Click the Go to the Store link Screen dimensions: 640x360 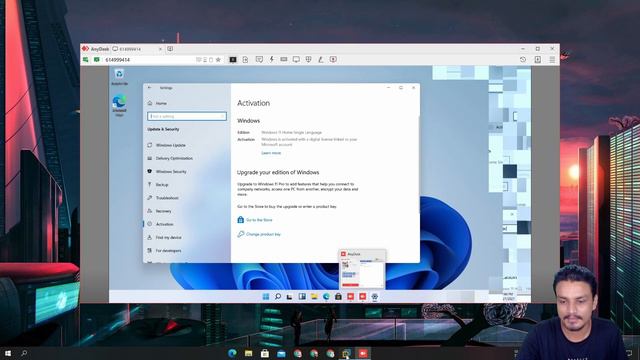click(x=255, y=220)
